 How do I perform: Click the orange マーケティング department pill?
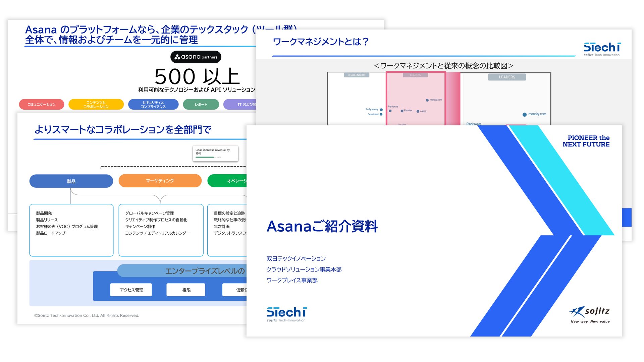coord(160,181)
